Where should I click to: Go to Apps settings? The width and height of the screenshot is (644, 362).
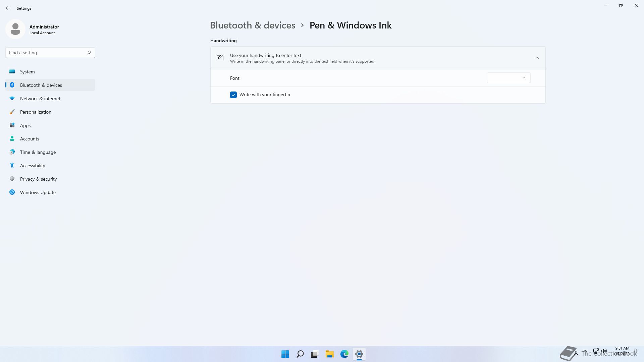pyautogui.click(x=50, y=125)
